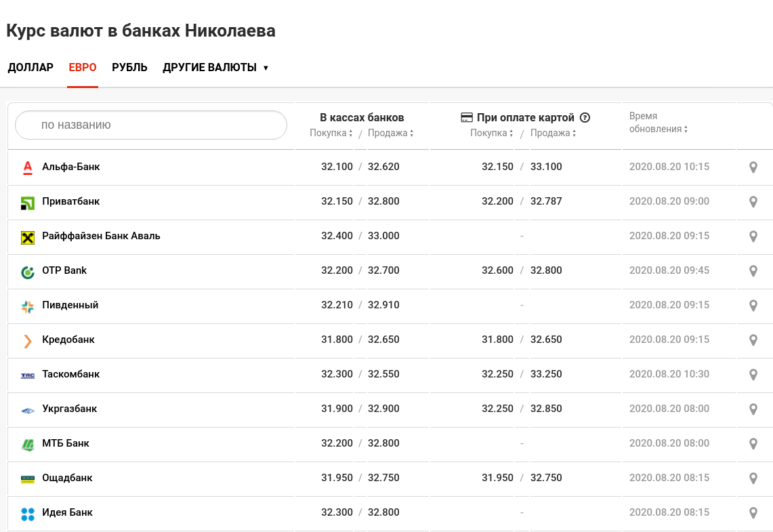Open the Укргазбанк link
Screen dimensions: 773x532
coord(70,408)
